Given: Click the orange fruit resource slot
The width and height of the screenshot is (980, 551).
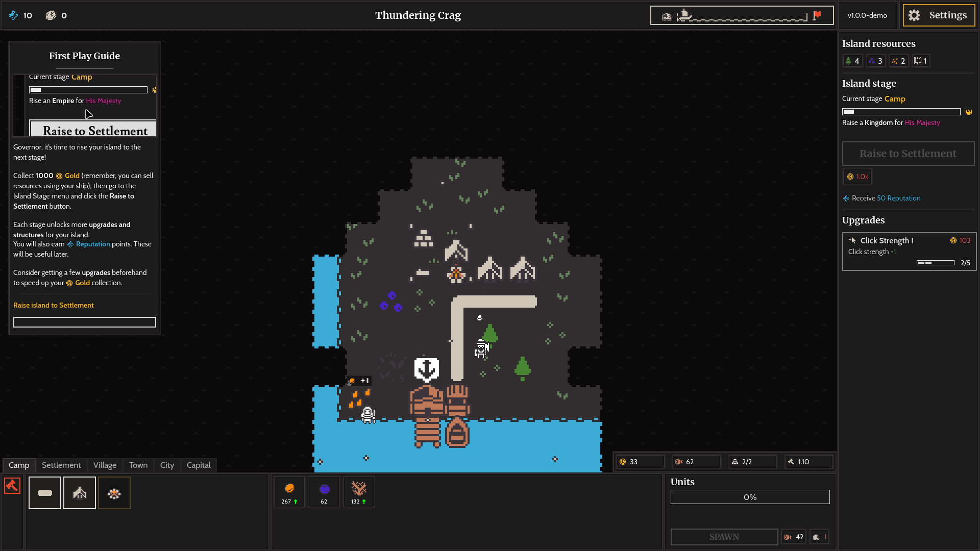Looking at the screenshot, I should coord(289,492).
